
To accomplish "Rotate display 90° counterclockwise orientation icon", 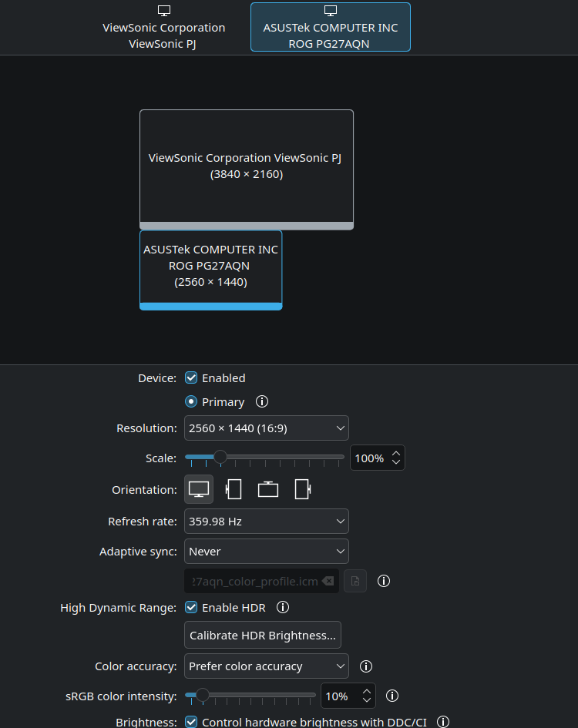I will tap(234, 489).
